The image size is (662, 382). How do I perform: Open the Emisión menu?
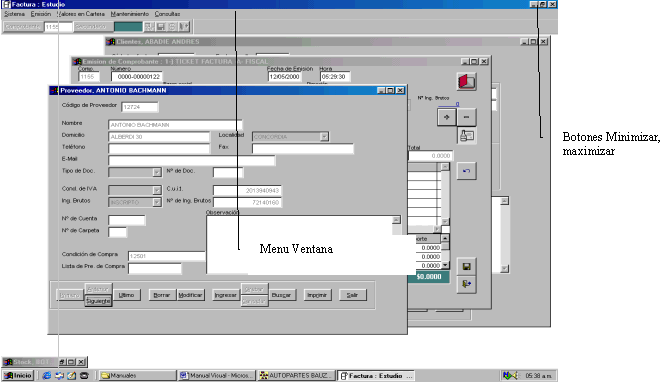coord(41,14)
